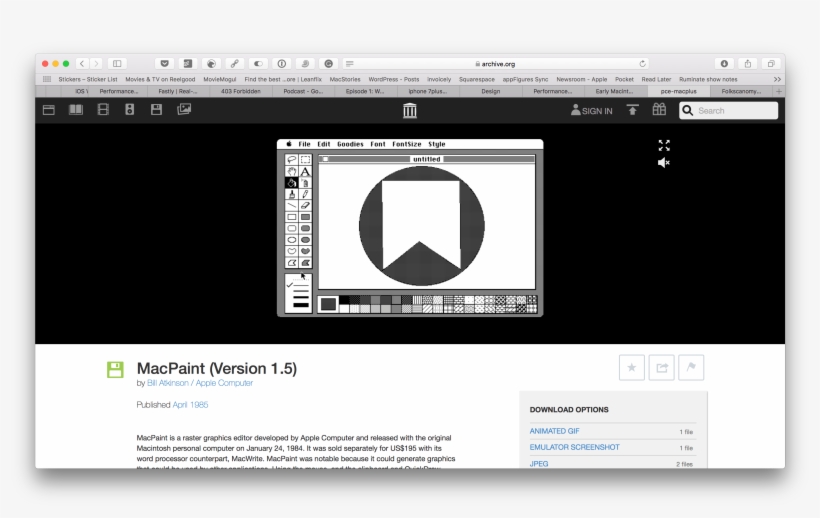820x518 pixels.
Task: Download the ANIMATED GIF option
Action: click(554, 431)
